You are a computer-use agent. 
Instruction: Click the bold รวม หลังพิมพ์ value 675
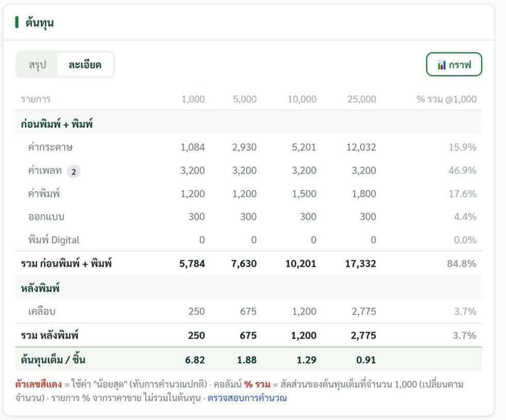tap(248, 335)
